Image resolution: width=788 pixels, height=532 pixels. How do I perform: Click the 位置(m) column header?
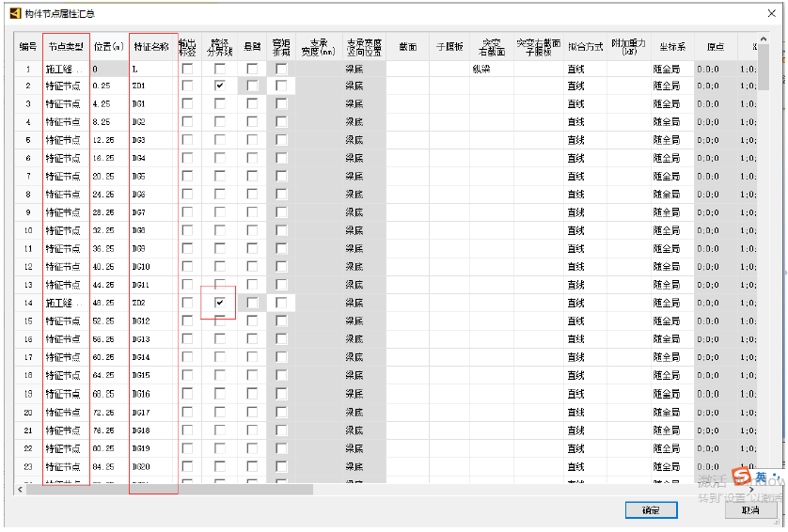109,47
